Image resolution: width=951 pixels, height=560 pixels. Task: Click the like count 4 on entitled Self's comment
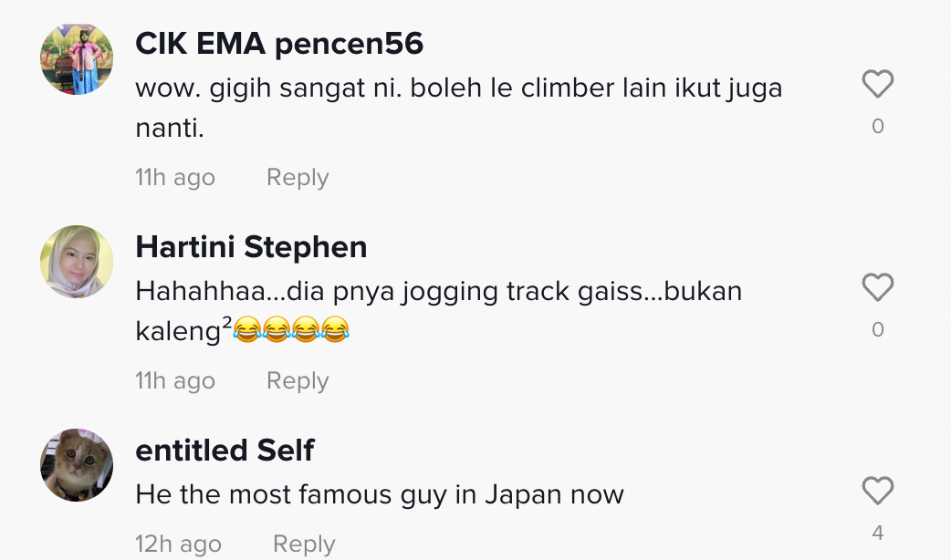click(877, 533)
